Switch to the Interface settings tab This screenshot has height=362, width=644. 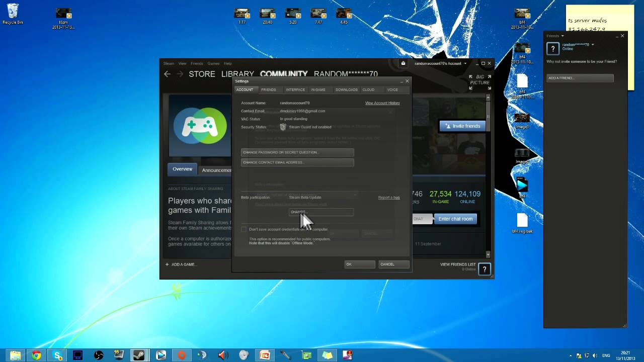tap(295, 89)
